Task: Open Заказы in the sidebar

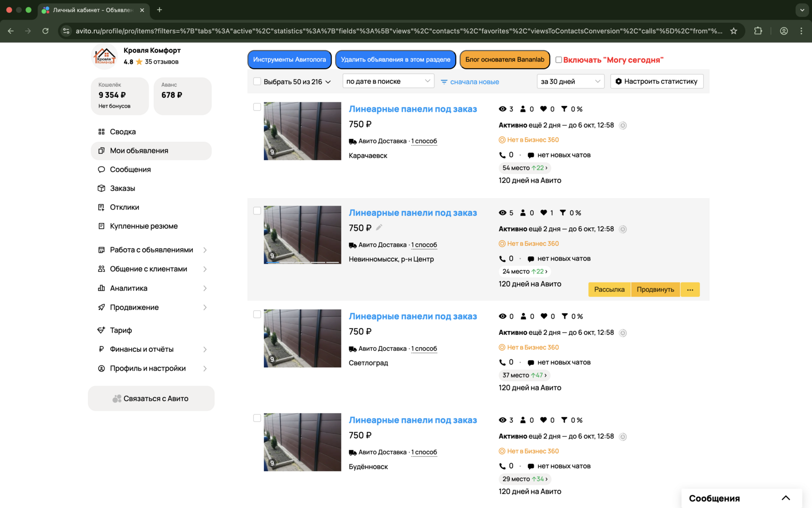Action: click(x=151, y=188)
